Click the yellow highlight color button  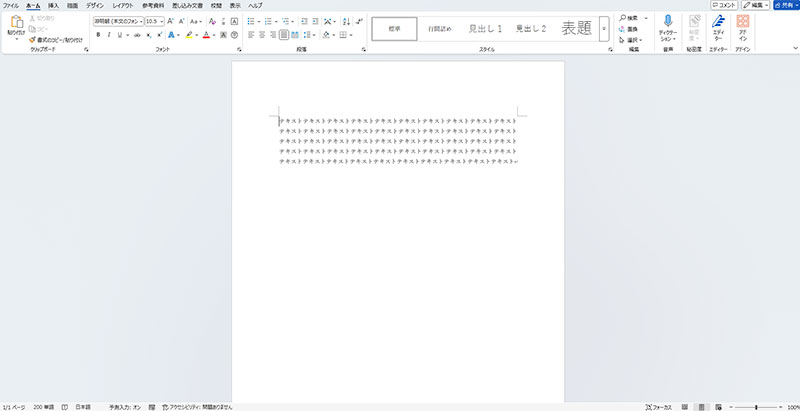(x=189, y=35)
